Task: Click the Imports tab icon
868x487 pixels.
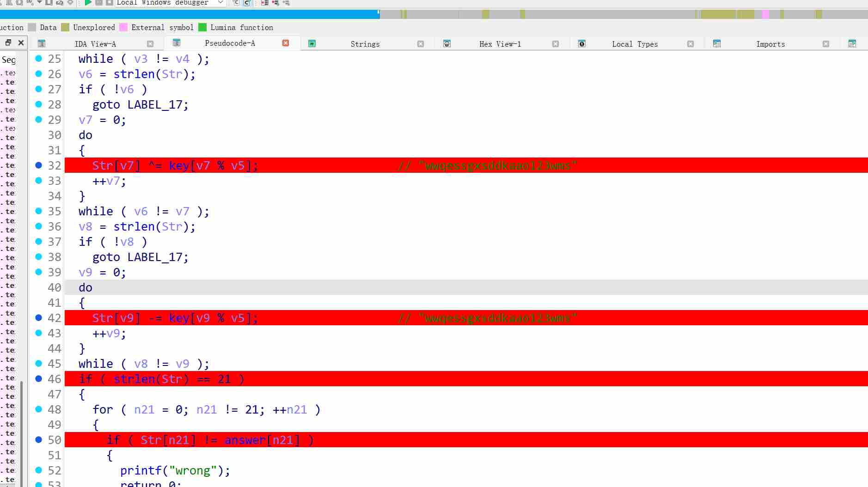Action: 717,43
